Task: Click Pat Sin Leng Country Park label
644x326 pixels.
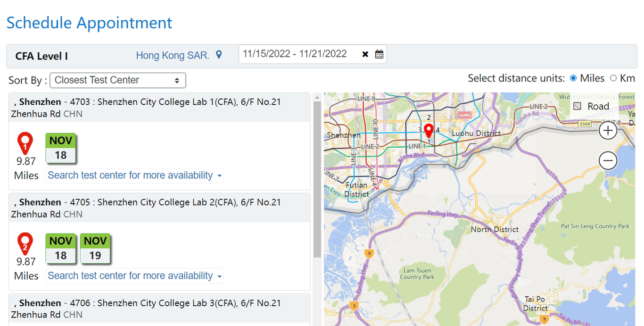Action: pyautogui.click(x=595, y=226)
